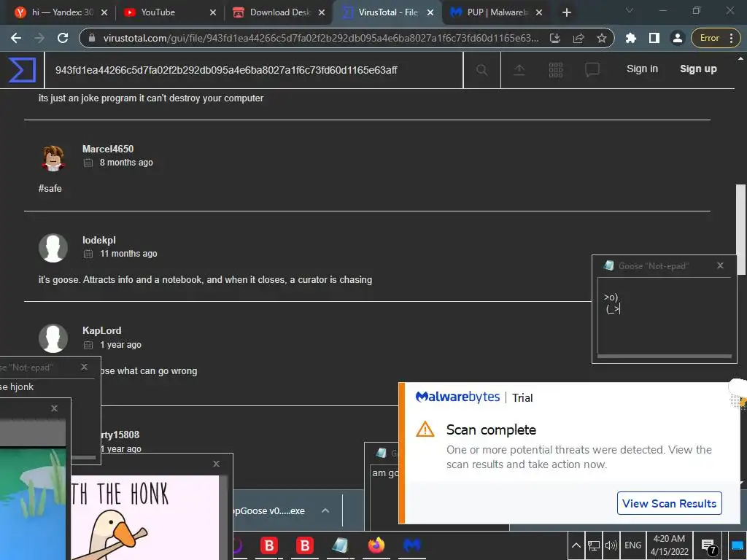Click the Error update menu button
747x560 pixels.
click(715, 38)
